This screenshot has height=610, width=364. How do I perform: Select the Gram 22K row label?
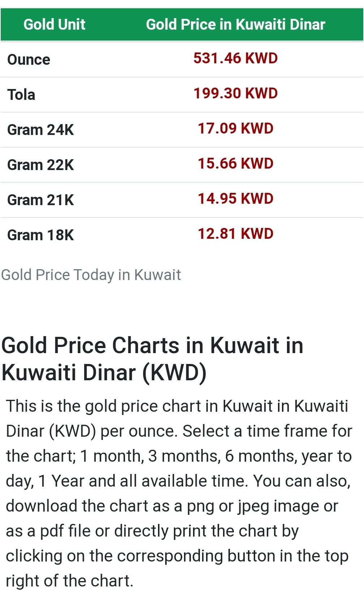(40, 165)
